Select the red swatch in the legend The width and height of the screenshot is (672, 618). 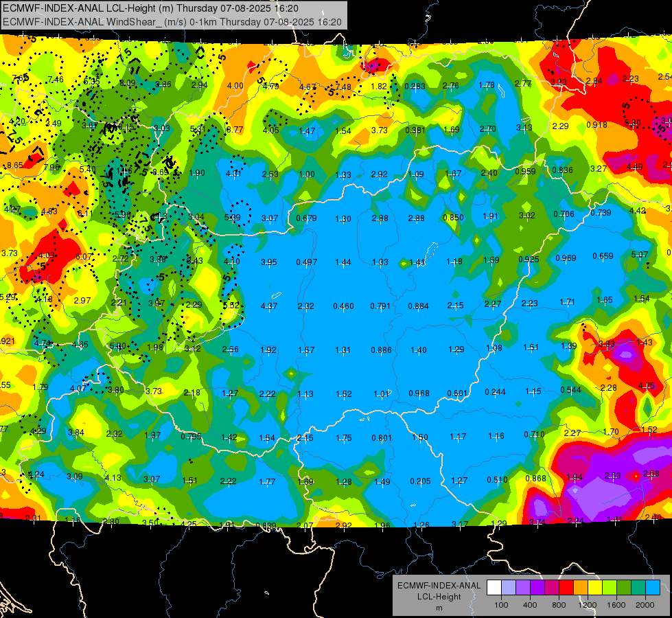(566, 588)
